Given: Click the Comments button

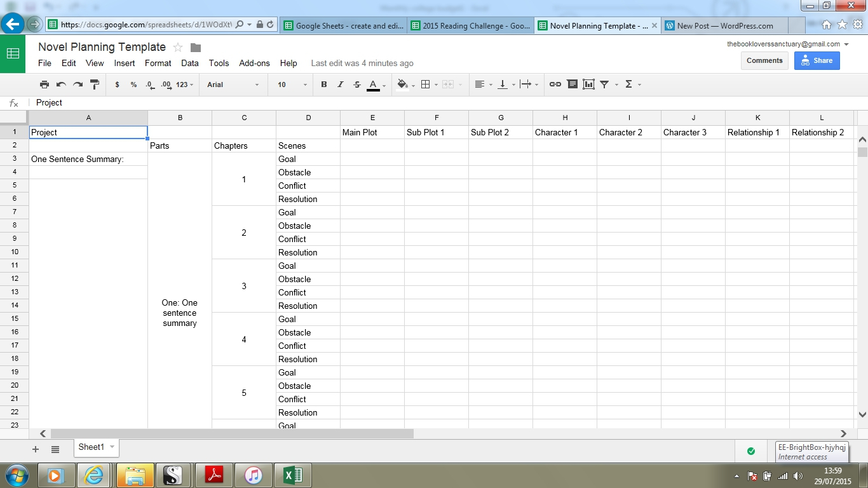Looking at the screenshot, I should pos(764,60).
